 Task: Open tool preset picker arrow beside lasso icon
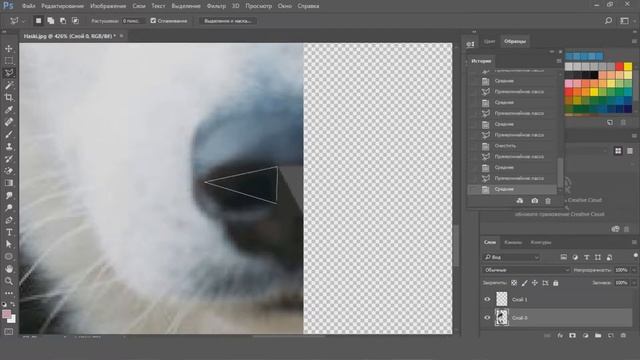[x=23, y=21]
